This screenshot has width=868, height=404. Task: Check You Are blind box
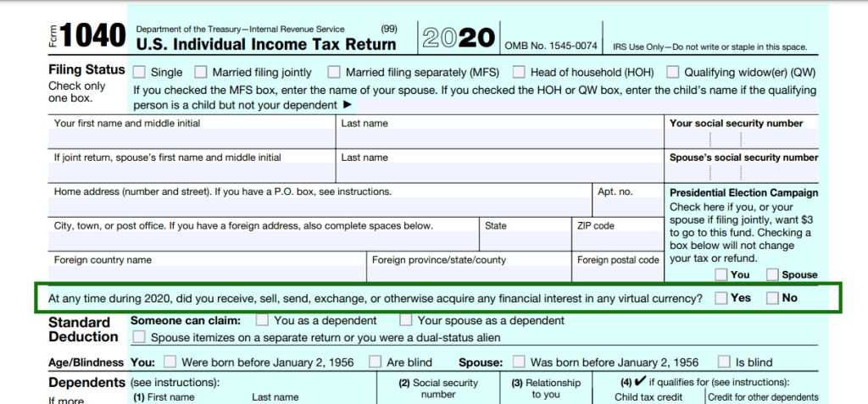tap(376, 362)
